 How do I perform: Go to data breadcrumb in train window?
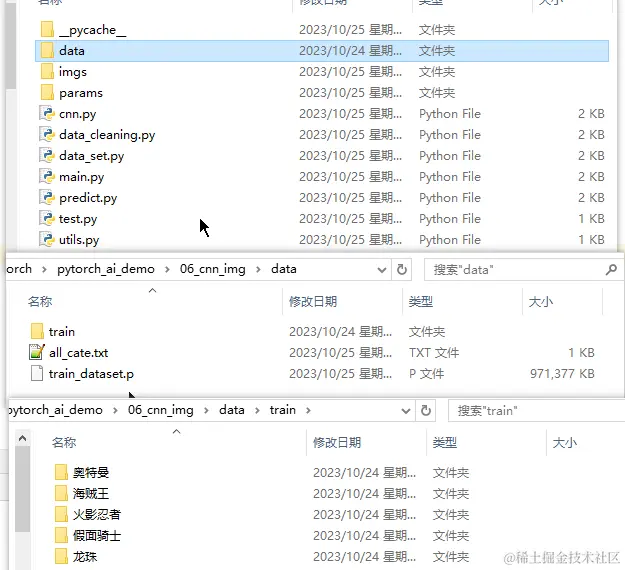pos(232,410)
